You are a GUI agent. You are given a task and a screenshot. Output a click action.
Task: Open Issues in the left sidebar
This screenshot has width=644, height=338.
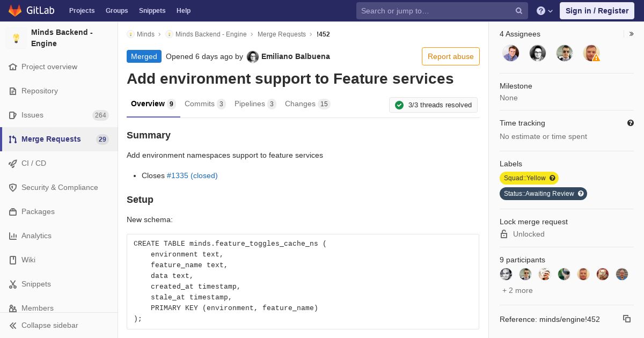pyautogui.click(x=32, y=115)
